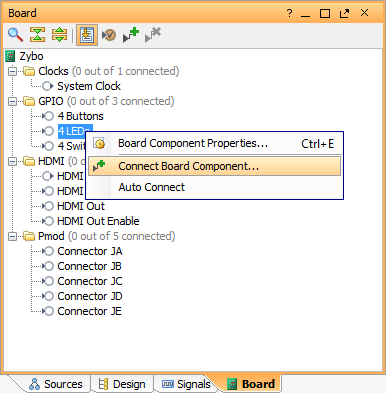Switch to the Signals tab
The image size is (386, 393).
(x=186, y=384)
